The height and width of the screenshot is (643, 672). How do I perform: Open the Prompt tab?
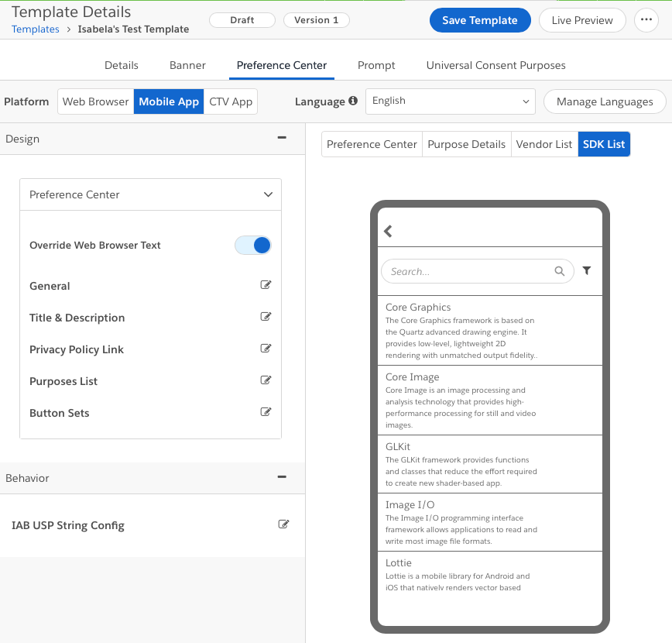click(x=376, y=65)
